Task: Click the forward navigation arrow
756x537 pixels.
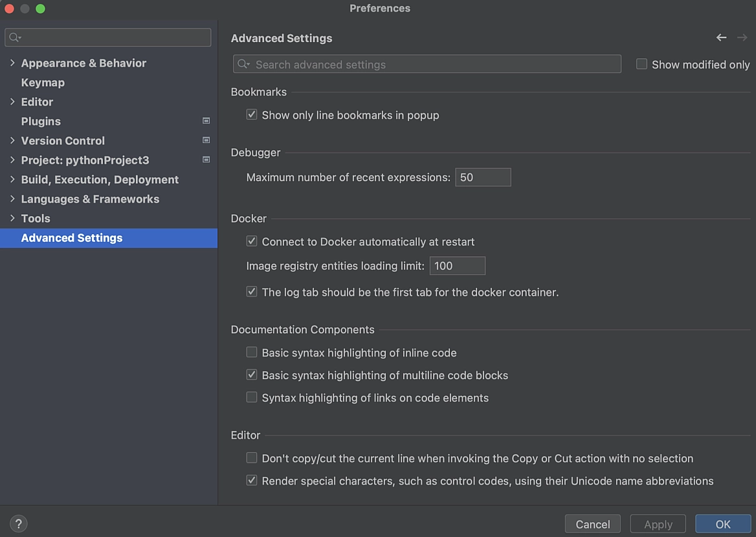Action: (x=742, y=38)
